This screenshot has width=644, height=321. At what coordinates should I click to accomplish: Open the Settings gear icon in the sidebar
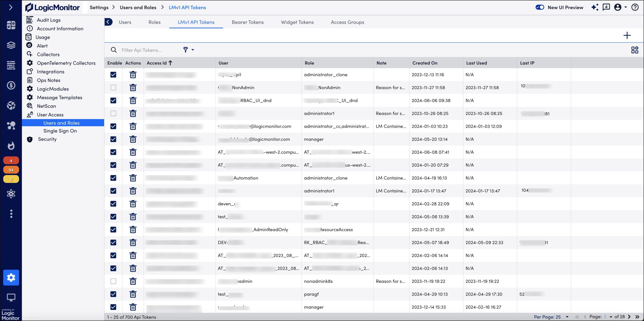point(11,278)
